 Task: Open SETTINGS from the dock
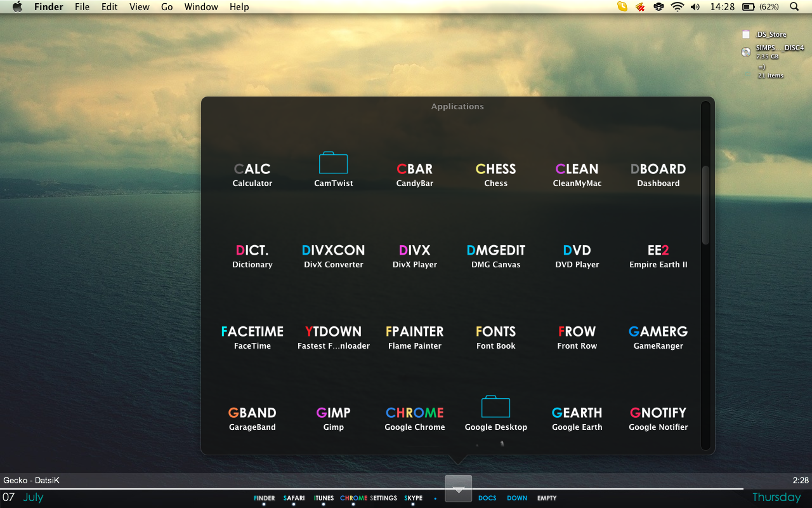pyautogui.click(x=383, y=498)
